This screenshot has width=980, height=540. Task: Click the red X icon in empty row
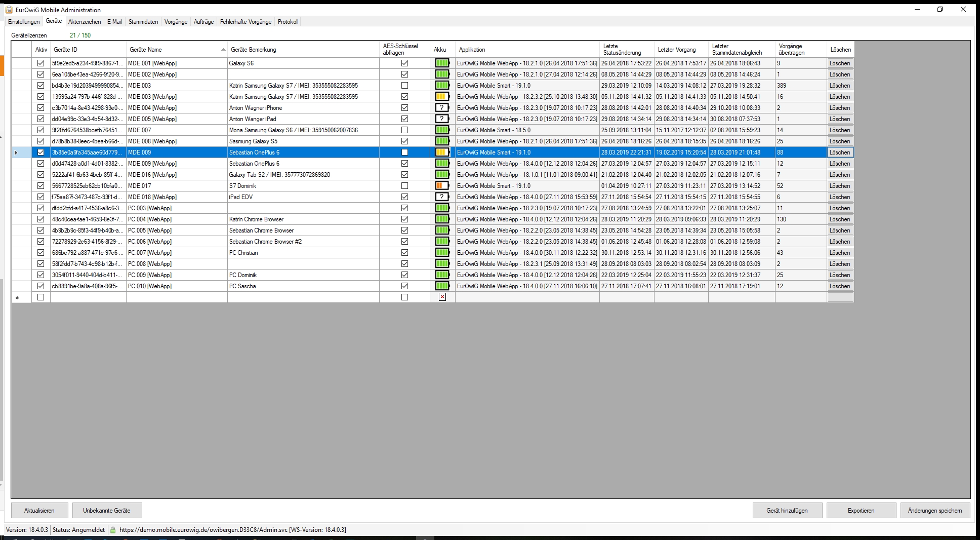pos(442,297)
